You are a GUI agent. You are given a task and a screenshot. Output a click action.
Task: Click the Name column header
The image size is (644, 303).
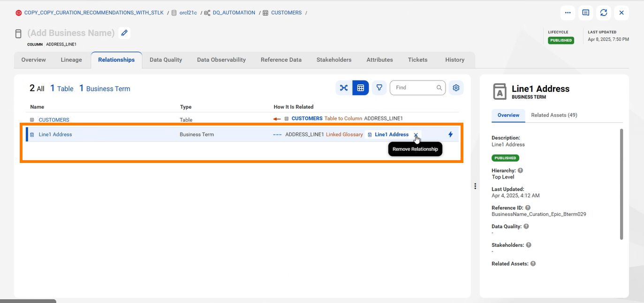pyautogui.click(x=37, y=107)
